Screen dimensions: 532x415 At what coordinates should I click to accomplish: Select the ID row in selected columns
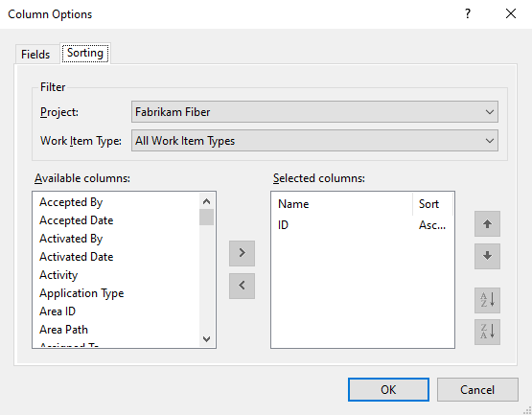[x=362, y=225]
